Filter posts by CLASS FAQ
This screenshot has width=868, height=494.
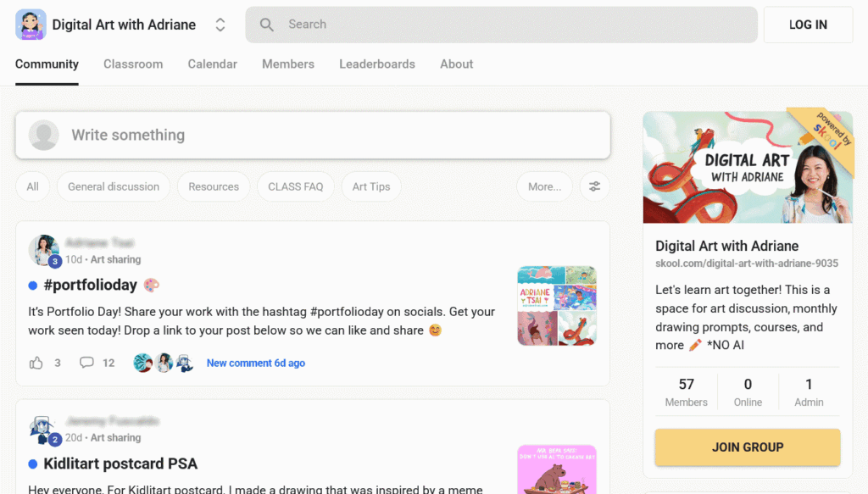pos(296,187)
